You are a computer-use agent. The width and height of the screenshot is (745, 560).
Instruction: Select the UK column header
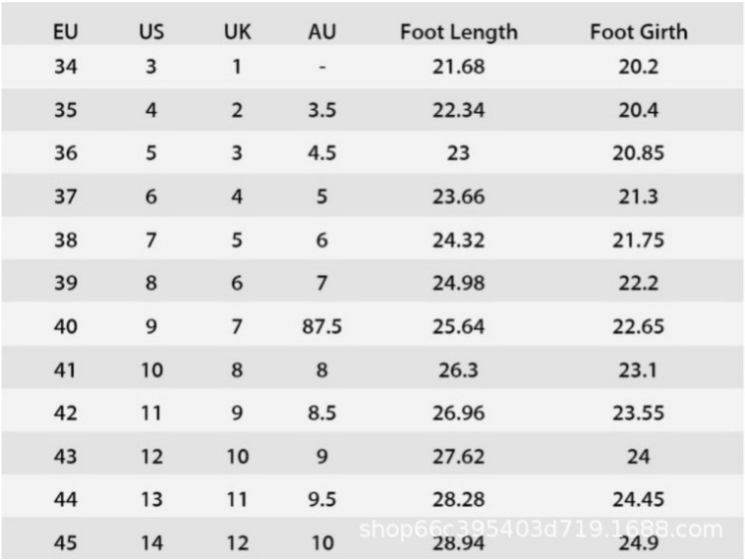click(x=237, y=31)
